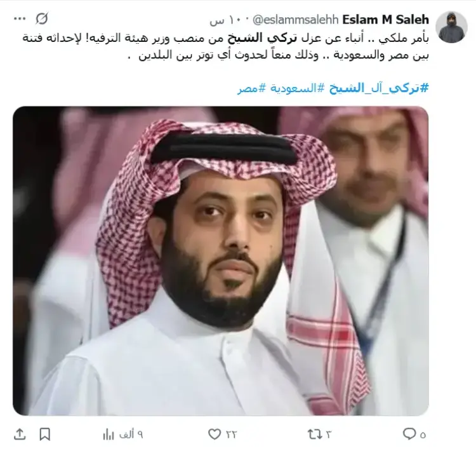
Task: Enlarge the attached photo of man
Action: pos(221,260)
